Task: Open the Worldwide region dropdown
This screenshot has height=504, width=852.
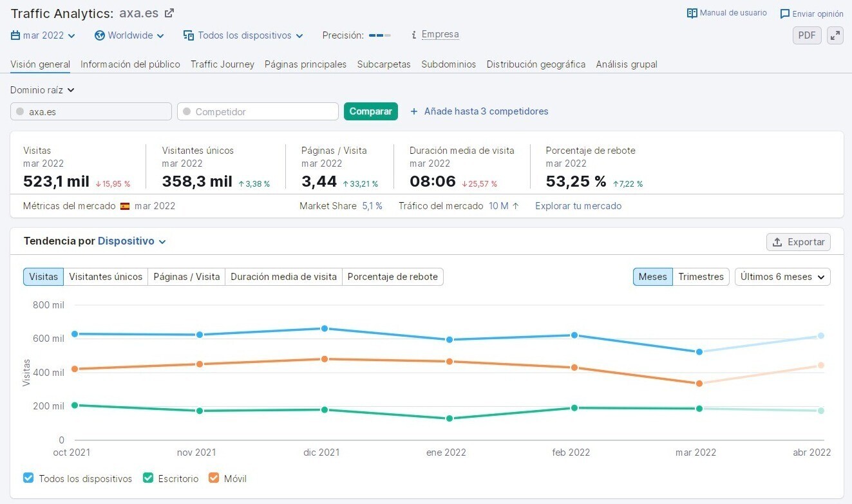Action: pos(129,35)
